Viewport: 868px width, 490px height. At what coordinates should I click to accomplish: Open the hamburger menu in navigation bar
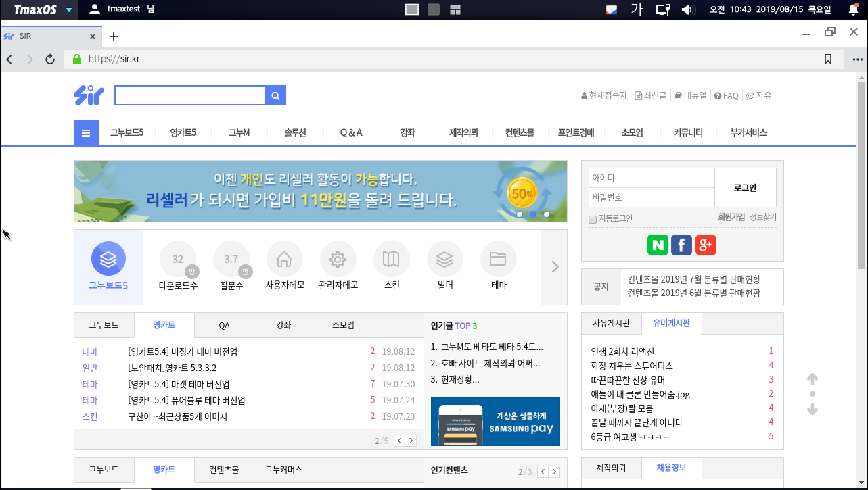(86, 133)
